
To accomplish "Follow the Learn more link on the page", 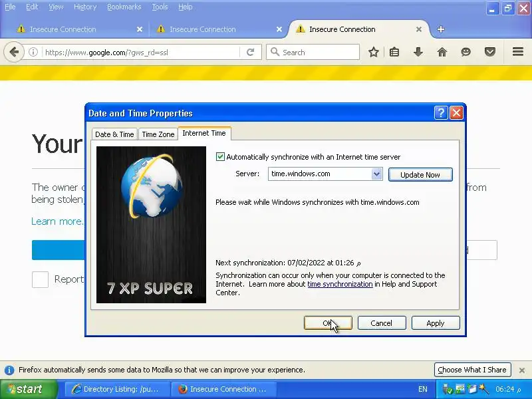I will 57,221.
